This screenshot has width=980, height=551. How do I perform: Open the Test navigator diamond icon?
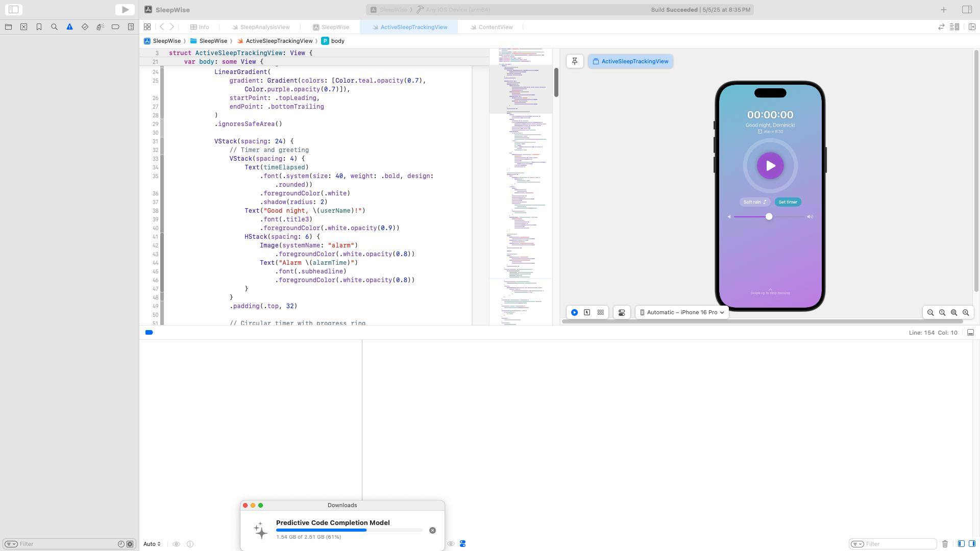85,27
